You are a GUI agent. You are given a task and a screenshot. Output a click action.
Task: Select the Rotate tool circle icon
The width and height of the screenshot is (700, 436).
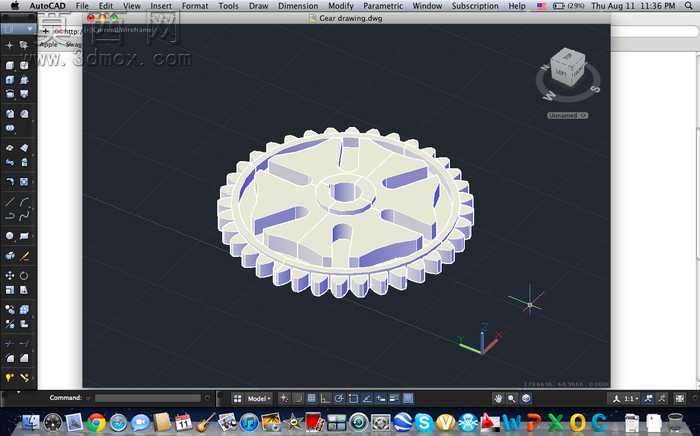[x=24, y=275]
